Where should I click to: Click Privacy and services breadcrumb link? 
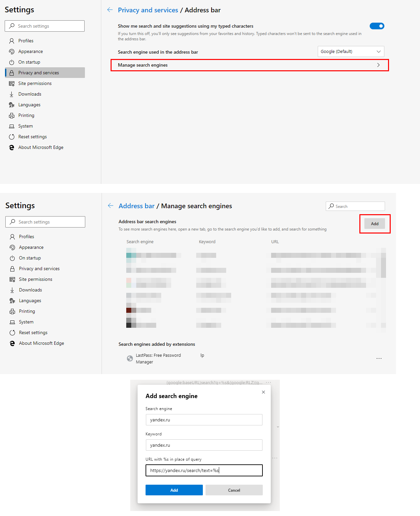point(148,10)
